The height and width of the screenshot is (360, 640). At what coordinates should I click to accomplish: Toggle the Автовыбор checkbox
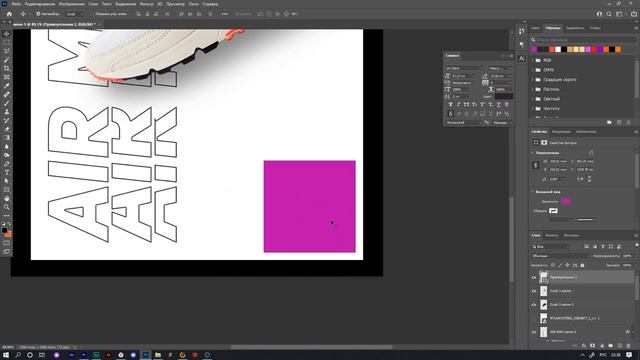point(38,14)
